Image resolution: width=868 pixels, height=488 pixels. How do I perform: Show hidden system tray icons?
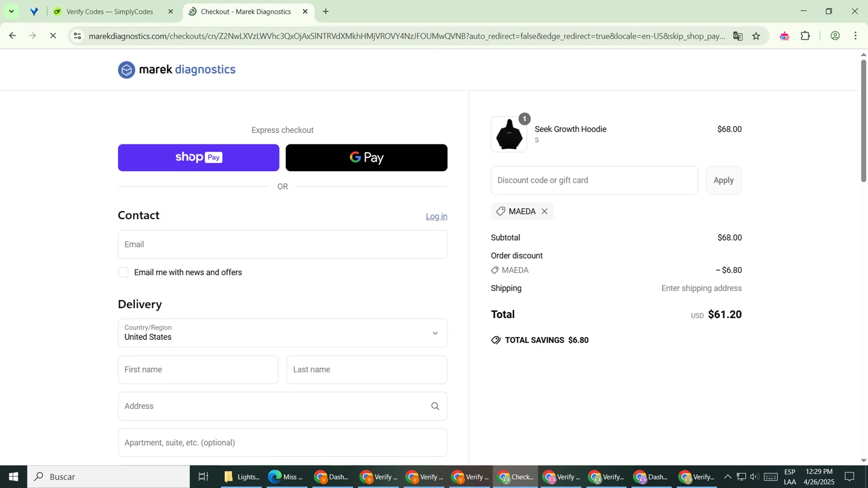point(727,477)
